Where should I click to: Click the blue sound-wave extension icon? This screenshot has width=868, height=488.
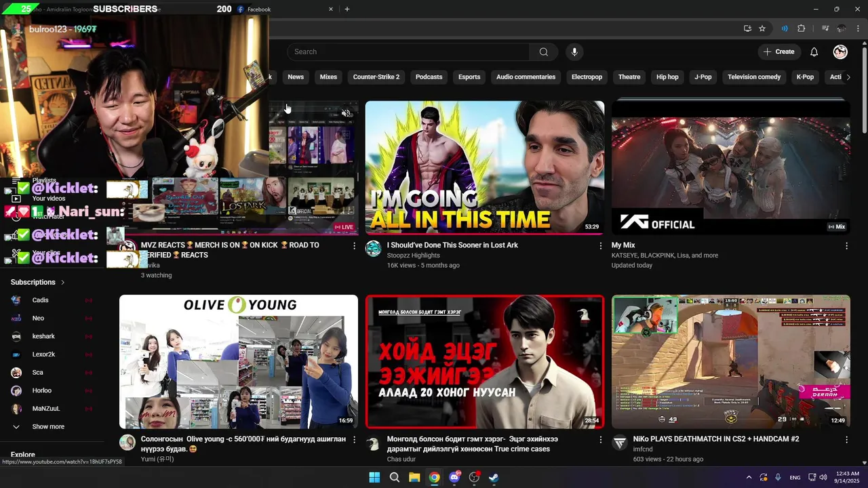(785, 28)
